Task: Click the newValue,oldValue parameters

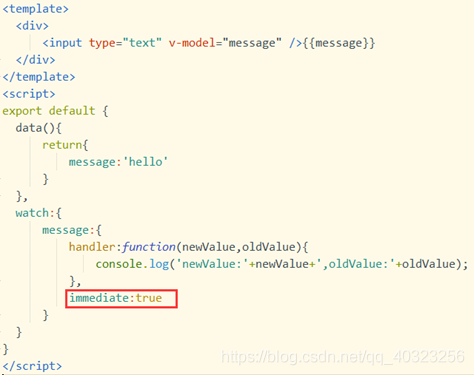Action: click(x=239, y=247)
